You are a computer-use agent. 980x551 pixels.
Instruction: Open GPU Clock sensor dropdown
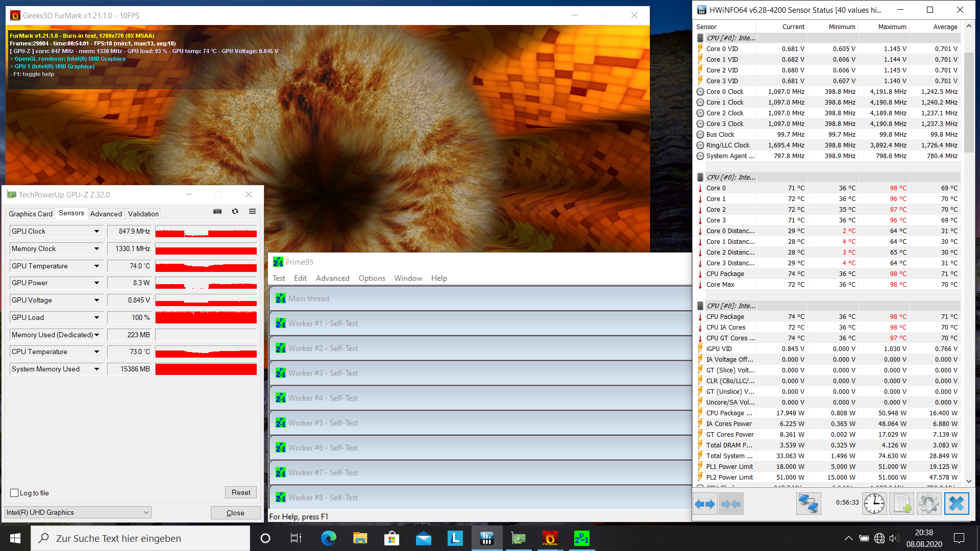click(x=96, y=232)
